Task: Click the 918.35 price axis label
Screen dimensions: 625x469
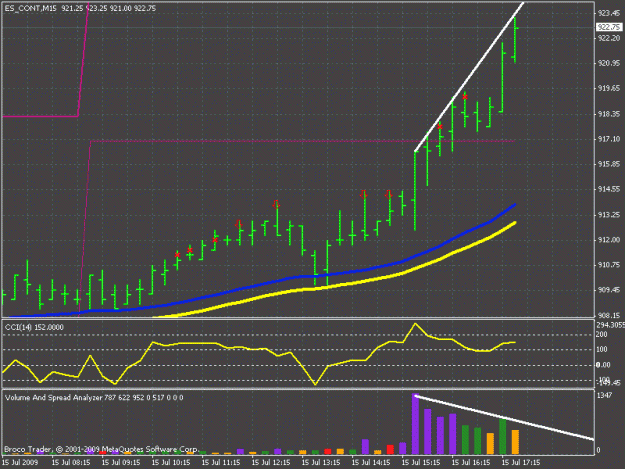Action: coord(609,114)
